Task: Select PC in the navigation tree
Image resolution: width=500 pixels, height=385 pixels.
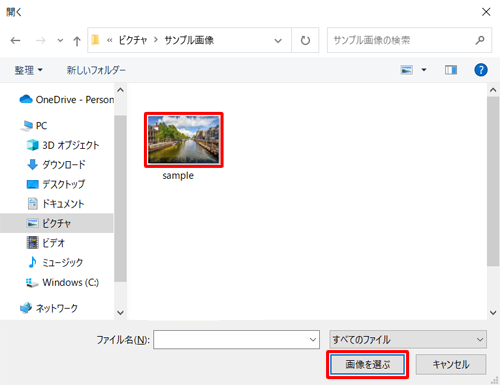Action: tap(34, 126)
